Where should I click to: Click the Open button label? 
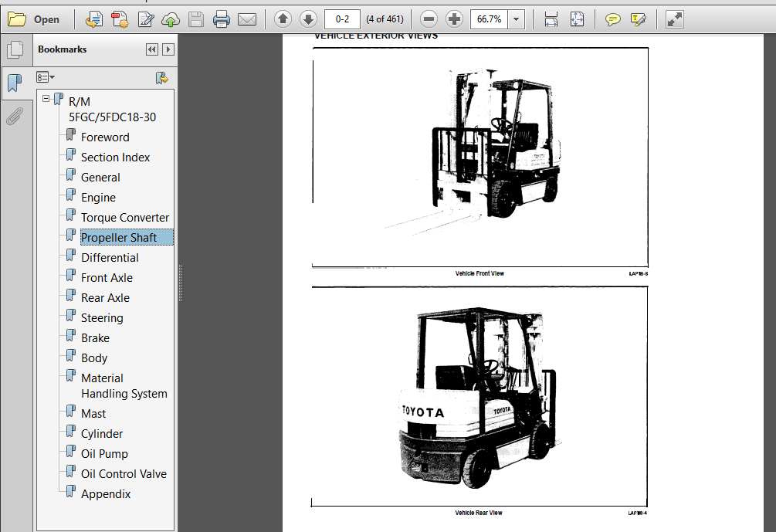(46, 20)
